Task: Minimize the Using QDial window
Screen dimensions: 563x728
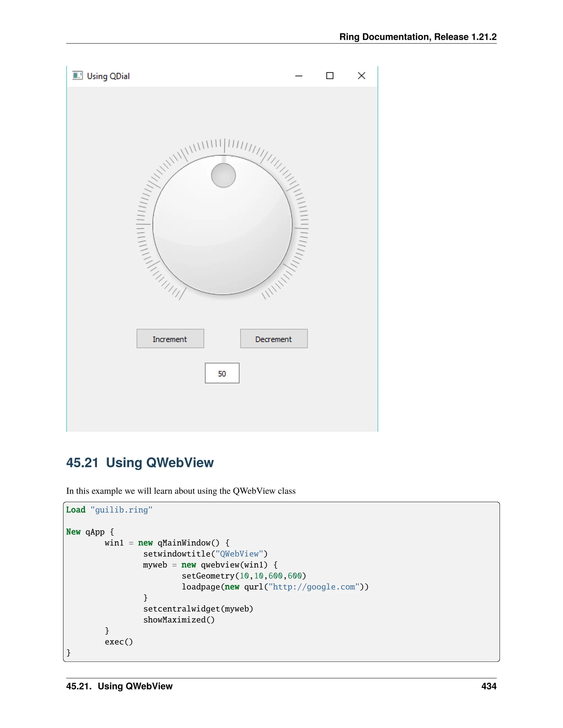Action: click(299, 76)
